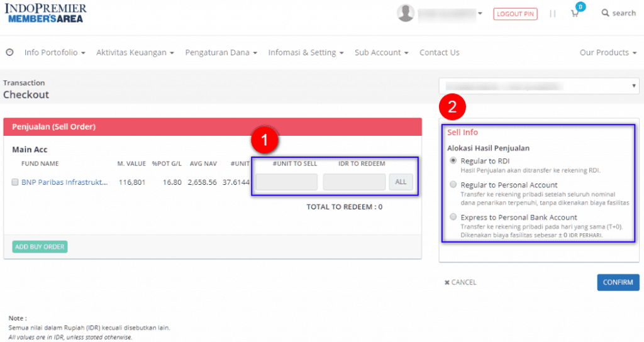This screenshot has width=644, height=342.
Task: Click the cart badge showing 0
Action: 580,6
